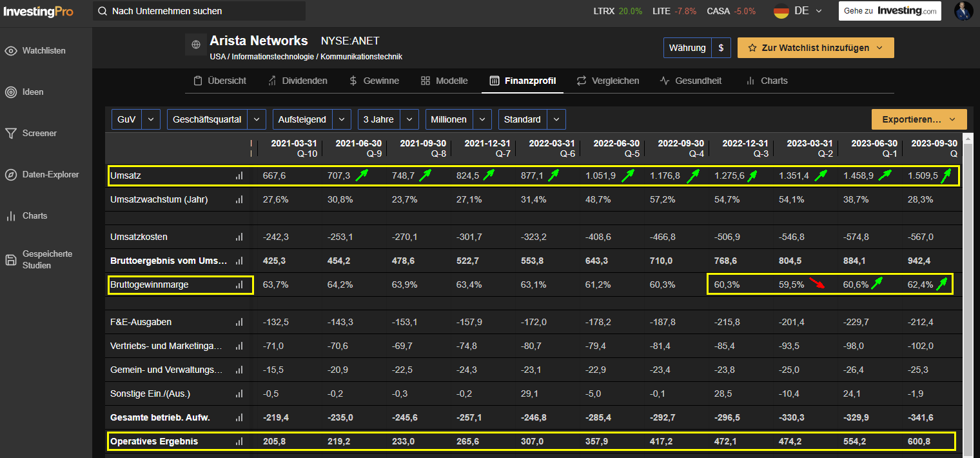Expand the Aufsteigend sort order dropdown
The height and width of the screenshot is (458, 980).
pyautogui.click(x=312, y=119)
